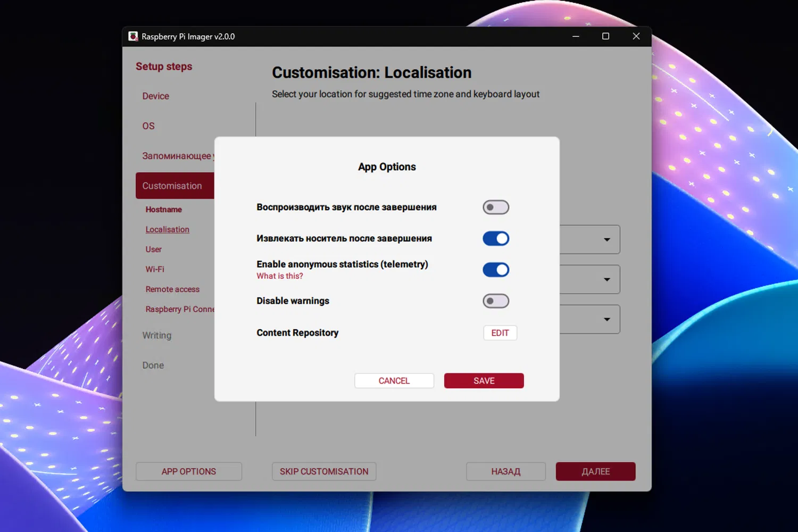The image size is (798, 532).
Task: Click 'Enable anonymous statistics (telemetry)' label
Action: point(342,264)
